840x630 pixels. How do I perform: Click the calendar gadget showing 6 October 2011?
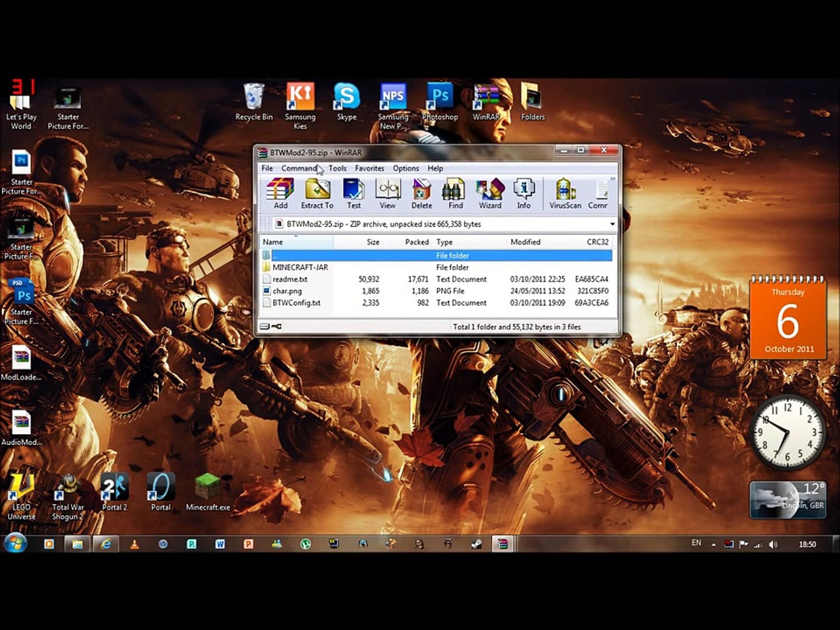point(788,318)
